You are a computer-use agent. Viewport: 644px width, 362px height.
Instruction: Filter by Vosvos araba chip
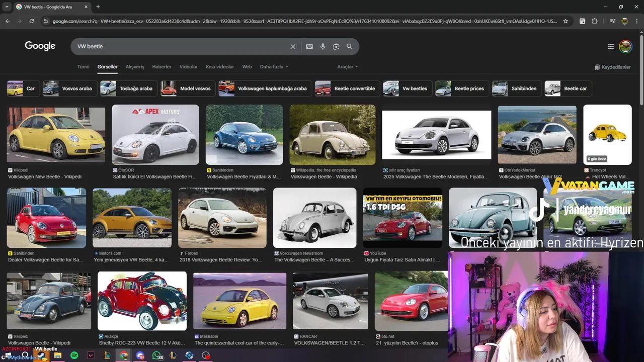69,88
